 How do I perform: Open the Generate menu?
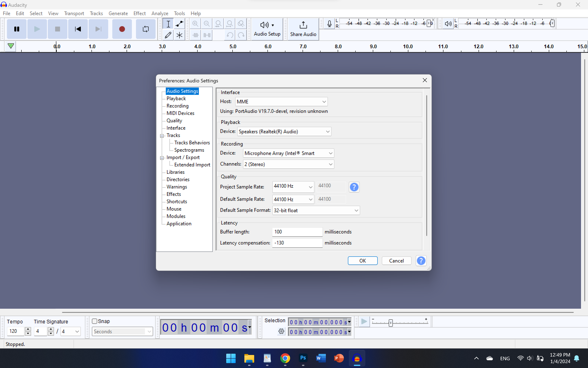tap(118, 13)
